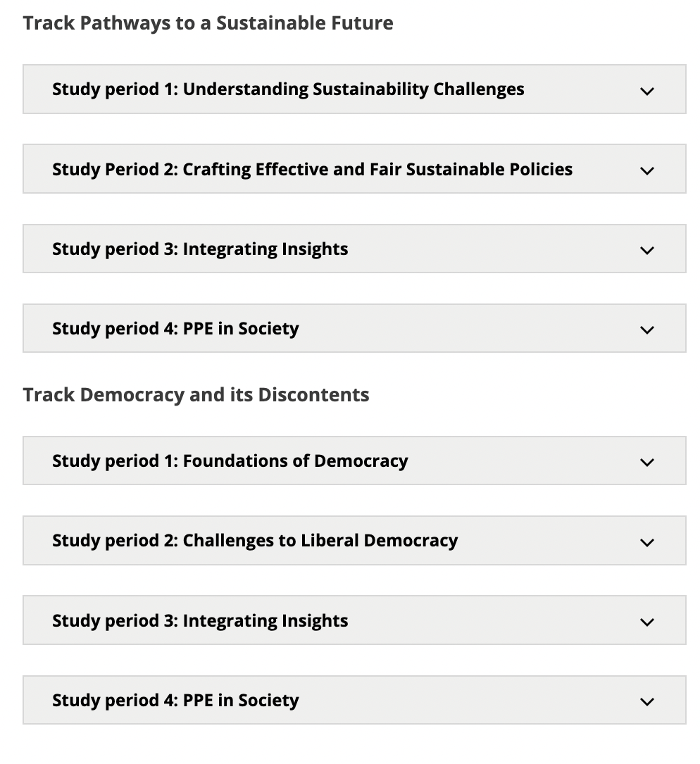Screen dimensions: 700x764
Task: Click the chevron for Challenges to Liberal Democracy
Action: [x=646, y=541]
